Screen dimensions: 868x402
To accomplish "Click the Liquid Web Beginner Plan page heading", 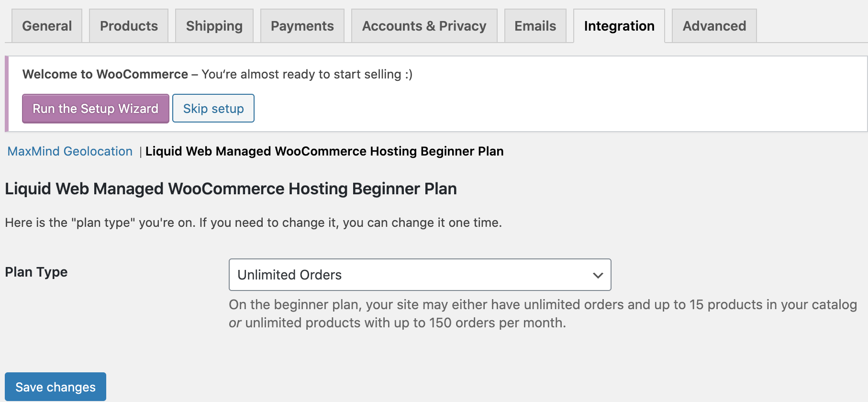I will pos(231,189).
